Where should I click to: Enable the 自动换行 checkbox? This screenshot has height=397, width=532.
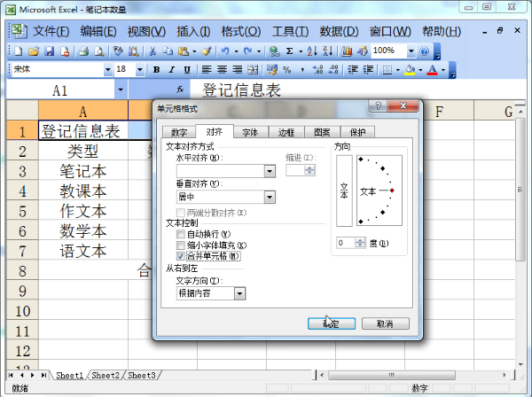click(x=182, y=233)
